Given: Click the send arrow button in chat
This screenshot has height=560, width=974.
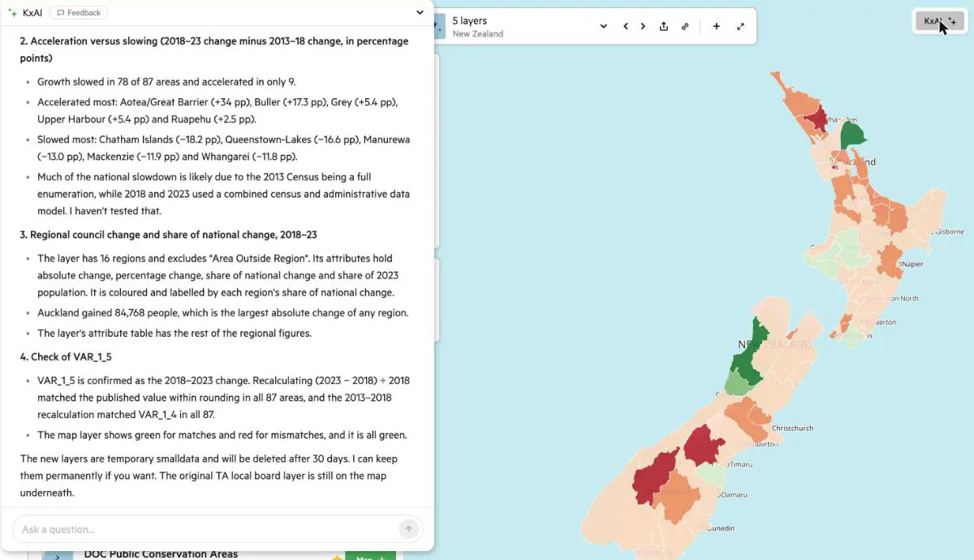Looking at the screenshot, I should 408,529.
